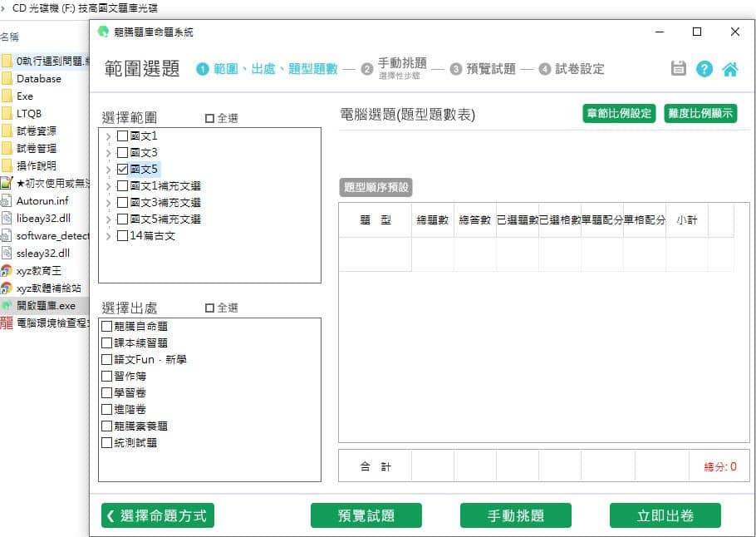Expand the 國文5 tree node arrow
The image size is (756, 537).
(x=109, y=170)
